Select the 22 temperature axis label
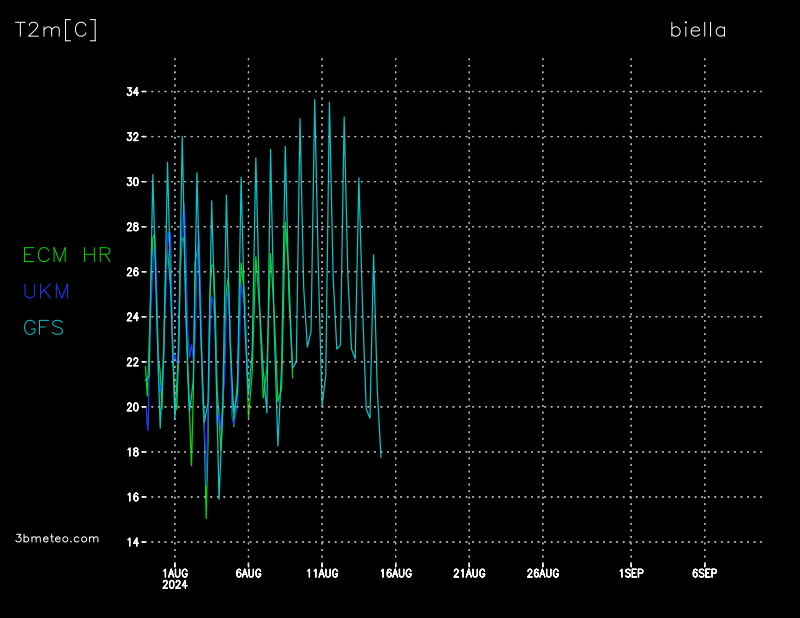Viewport: 800px width, 618px height. coord(131,362)
